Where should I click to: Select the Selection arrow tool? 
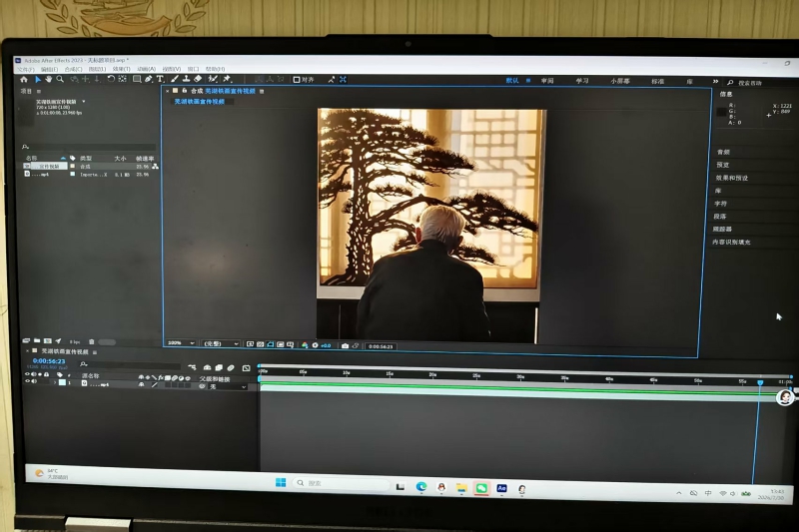pyautogui.click(x=37, y=80)
